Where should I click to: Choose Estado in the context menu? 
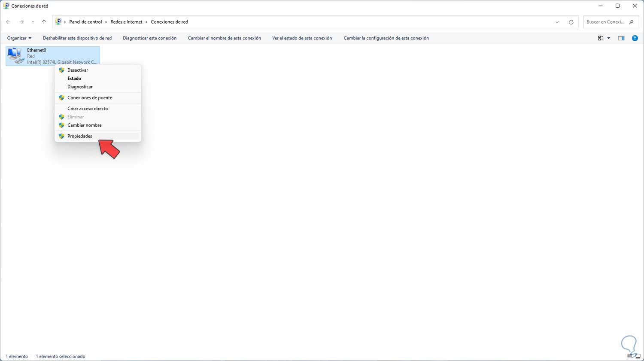click(x=98, y=79)
